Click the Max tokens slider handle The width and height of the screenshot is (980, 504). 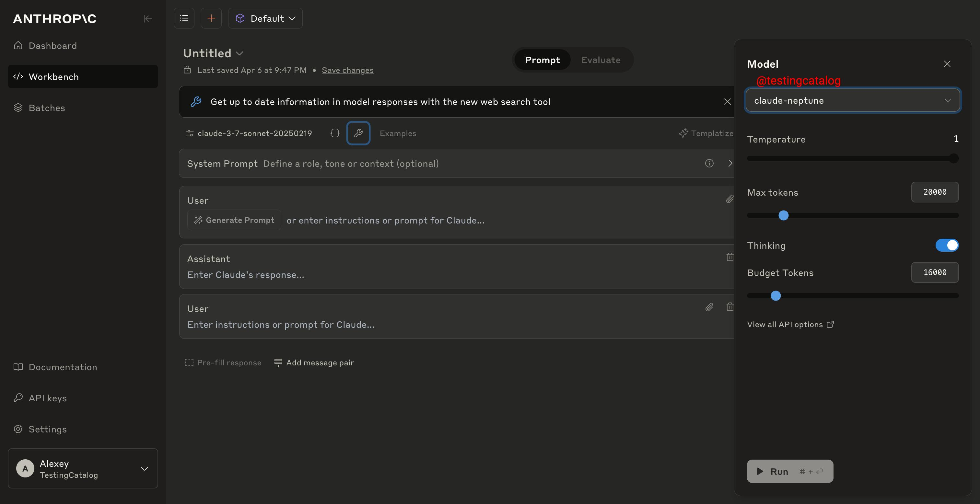[x=783, y=216]
